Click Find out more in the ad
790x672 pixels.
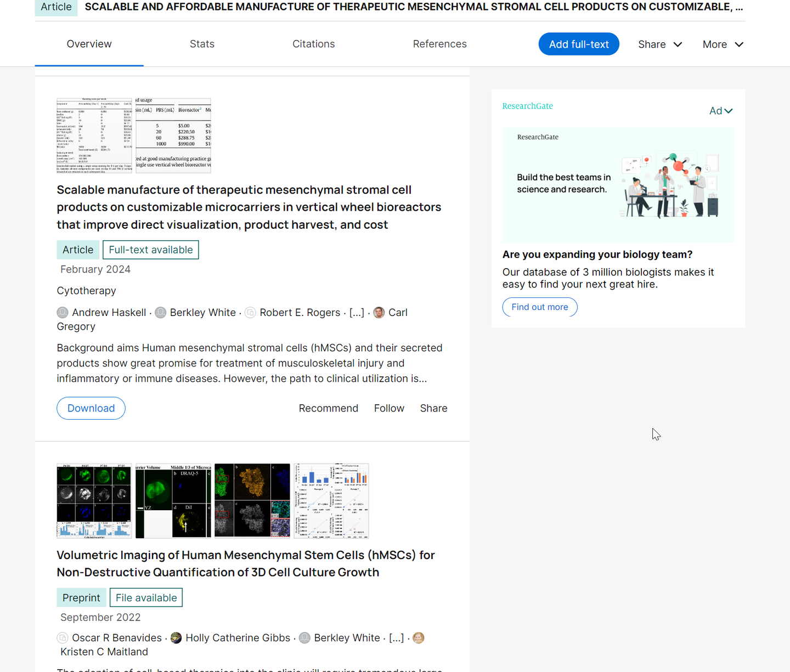pos(539,307)
